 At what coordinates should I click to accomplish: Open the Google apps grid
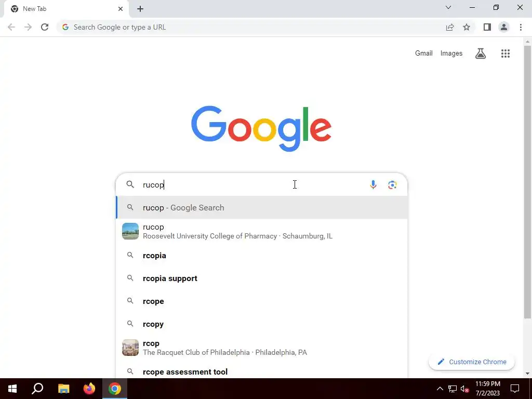coord(506,54)
